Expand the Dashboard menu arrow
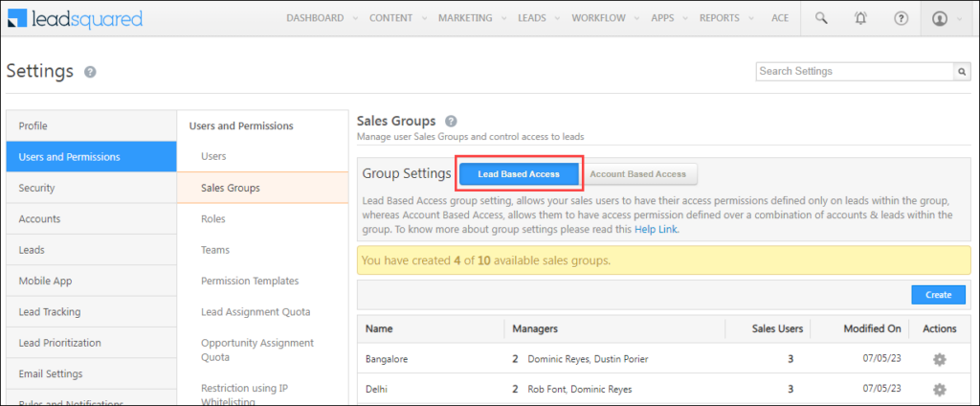 coord(355,19)
